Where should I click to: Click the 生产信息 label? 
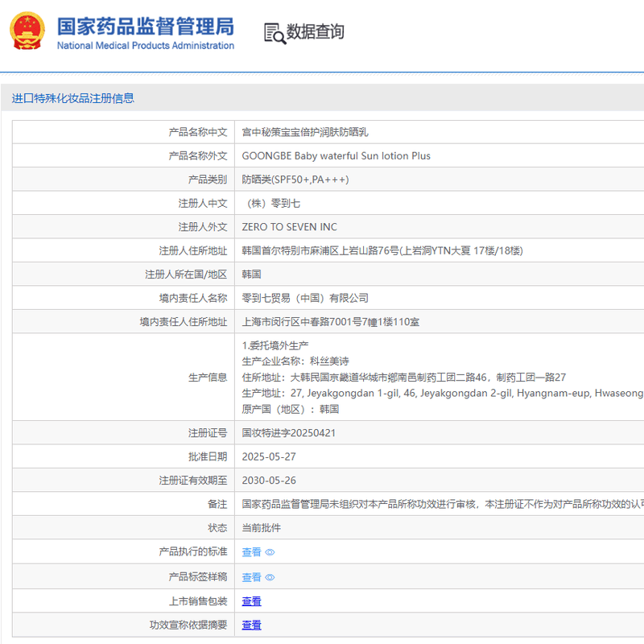208,378
